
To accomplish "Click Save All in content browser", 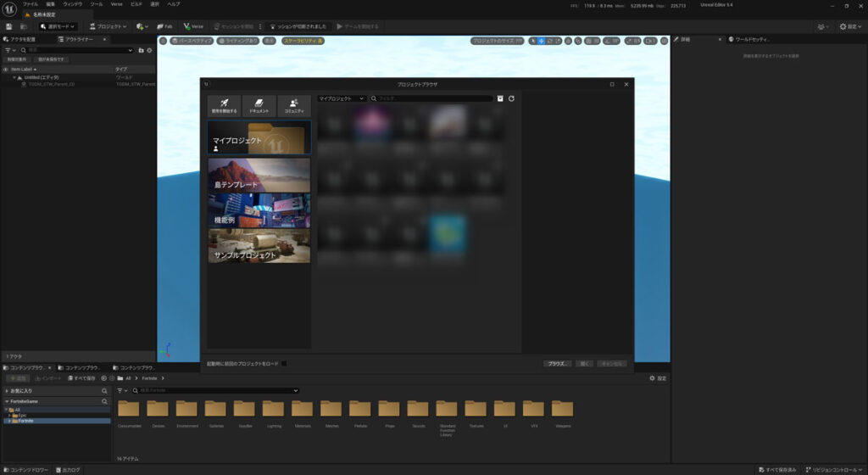I will click(82, 378).
